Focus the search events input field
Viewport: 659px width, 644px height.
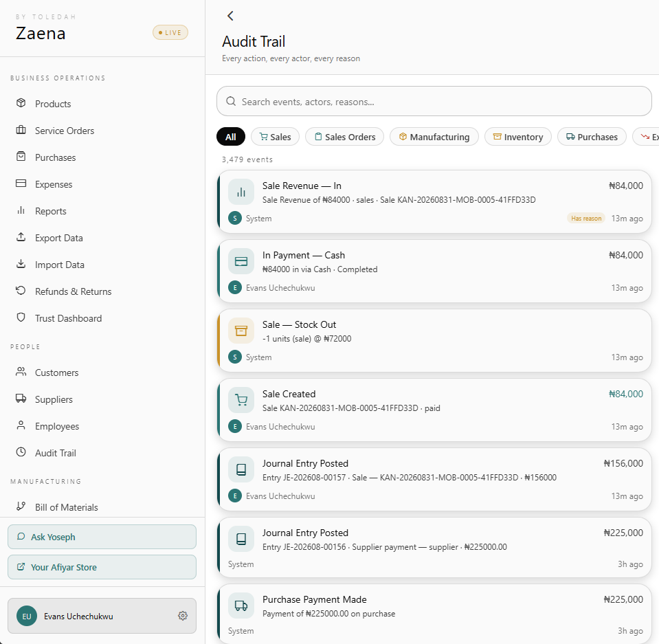pyautogui.click(x=434, y=101)
